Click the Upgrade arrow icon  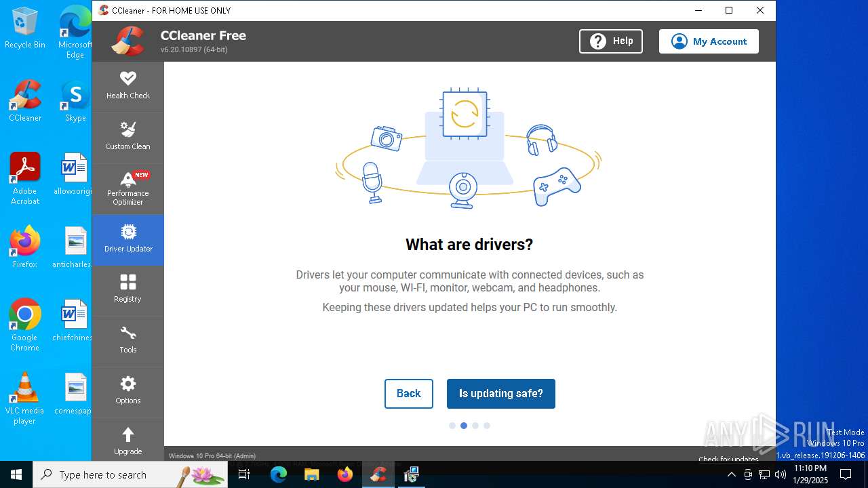(x=127, y=434)
